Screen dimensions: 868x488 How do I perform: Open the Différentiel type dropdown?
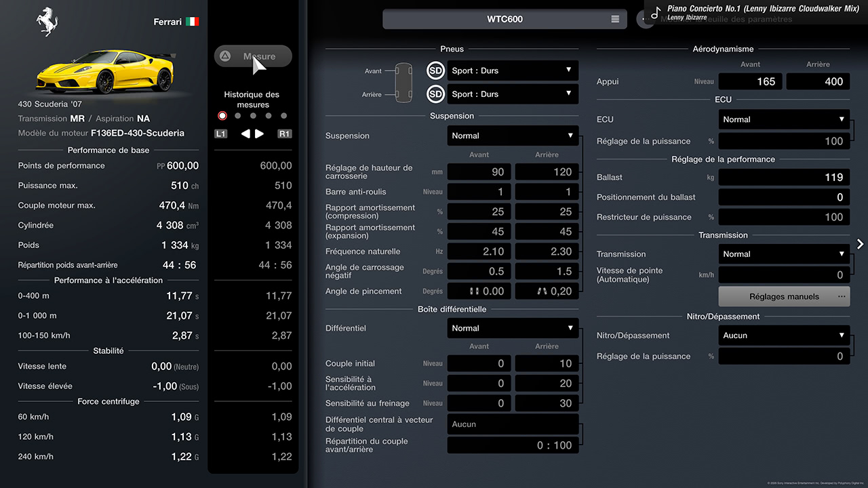point(513,328)
